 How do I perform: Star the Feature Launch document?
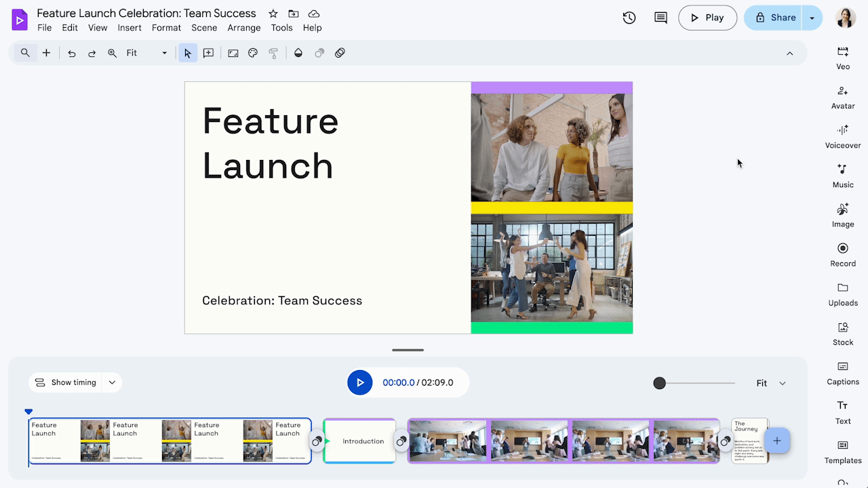click(x=273, y=13)
